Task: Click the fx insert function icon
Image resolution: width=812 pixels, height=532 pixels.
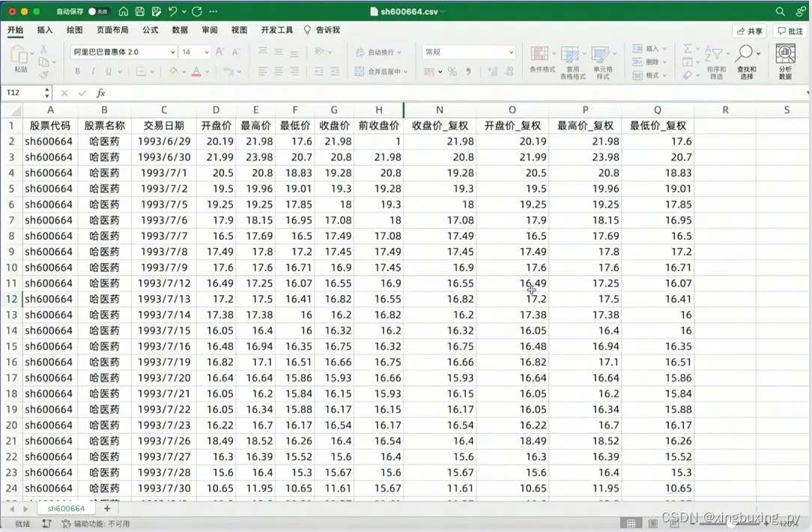Action: (100, 93)
